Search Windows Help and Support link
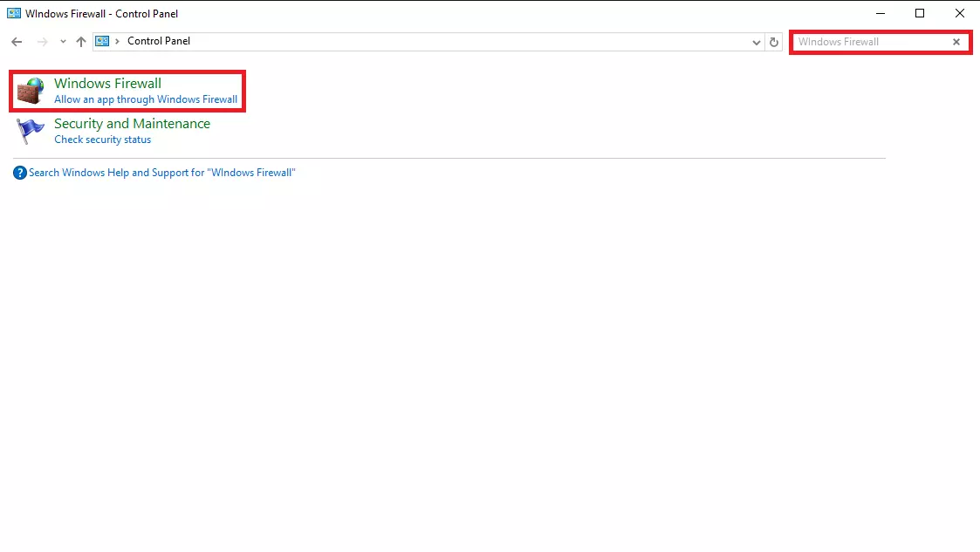The height and width of the screenshot is (552, 980). pos(161,173)
